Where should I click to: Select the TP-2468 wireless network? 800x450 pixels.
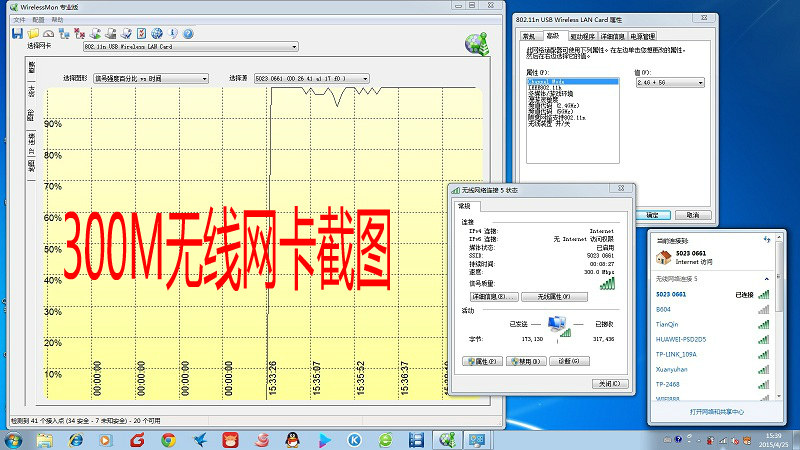pos(712,384)
